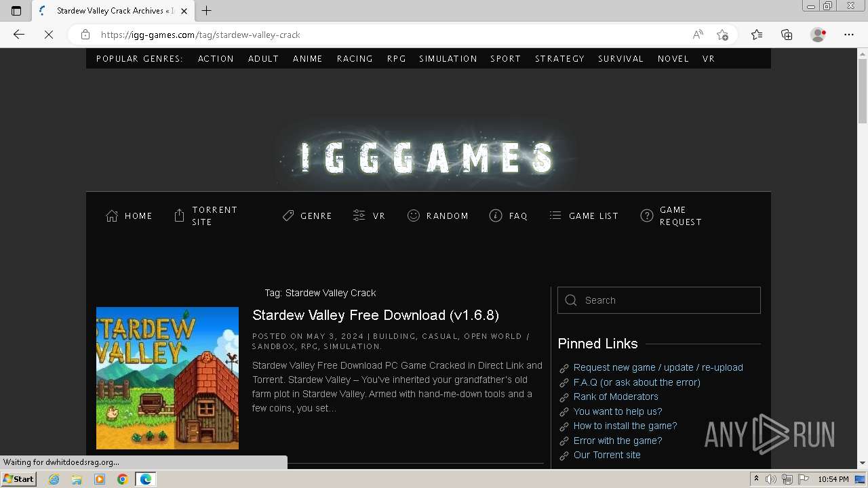The width and height of the screenshot is (868, 488).
Task: Open Internet Explorer from taskbar
Action: pyautogui.click(x=54, y=479)
